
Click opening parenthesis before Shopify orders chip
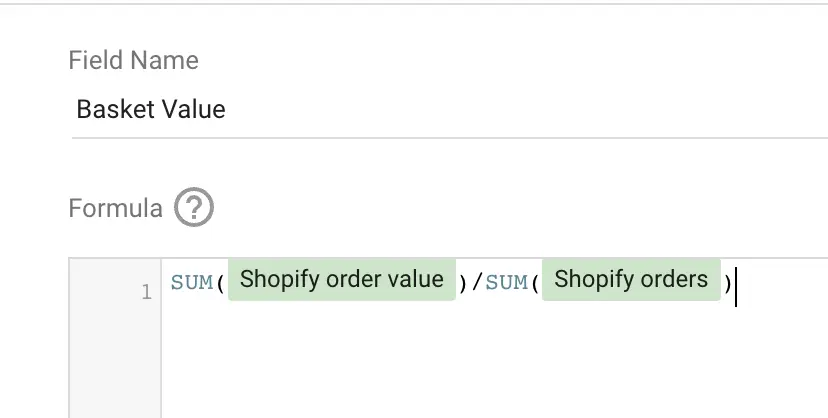535,284
